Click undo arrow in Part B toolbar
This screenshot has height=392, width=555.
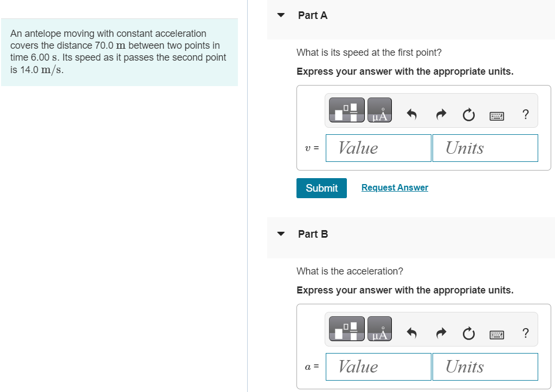pos(412,334)
